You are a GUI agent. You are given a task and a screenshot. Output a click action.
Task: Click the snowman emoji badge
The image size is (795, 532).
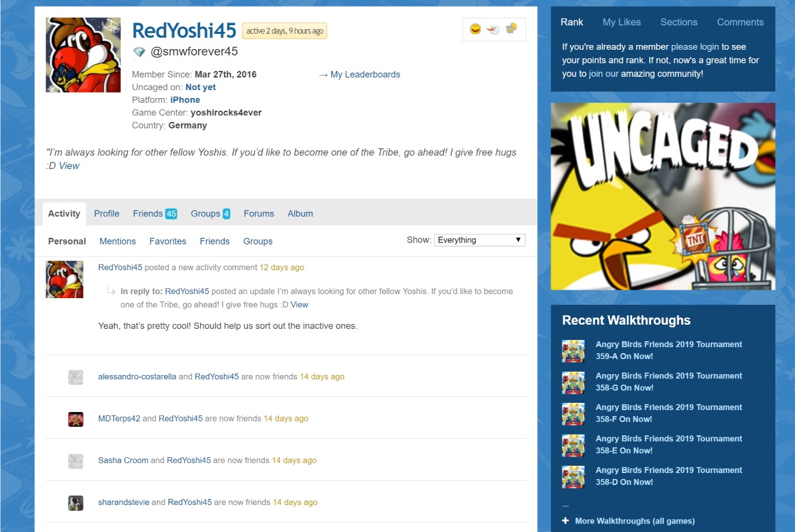(494, 28)
